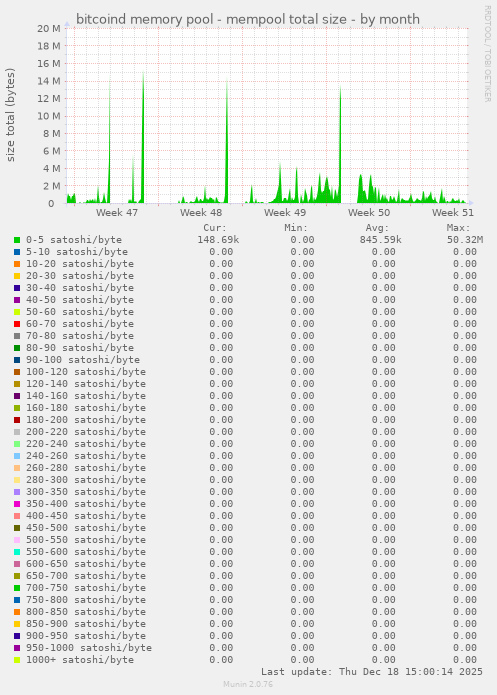Select the maximum value '50.32M'
497x695 pixels.
click(x=465, y=240)
